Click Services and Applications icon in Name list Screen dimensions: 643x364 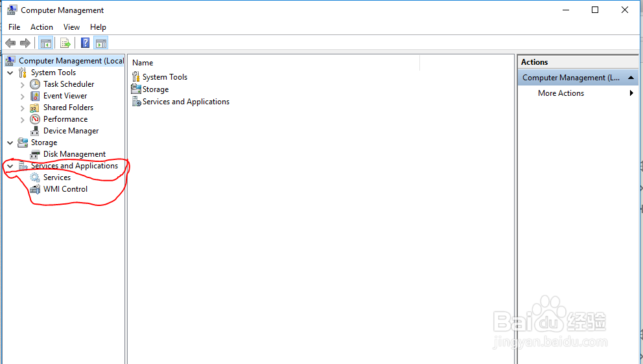(x=137, y=101)
